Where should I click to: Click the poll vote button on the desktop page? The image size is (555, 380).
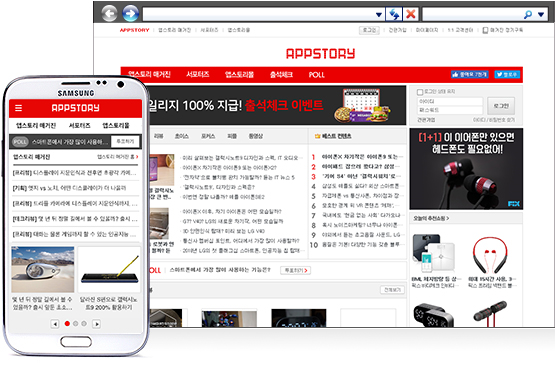pyautogui.click(x=296, y=270)
